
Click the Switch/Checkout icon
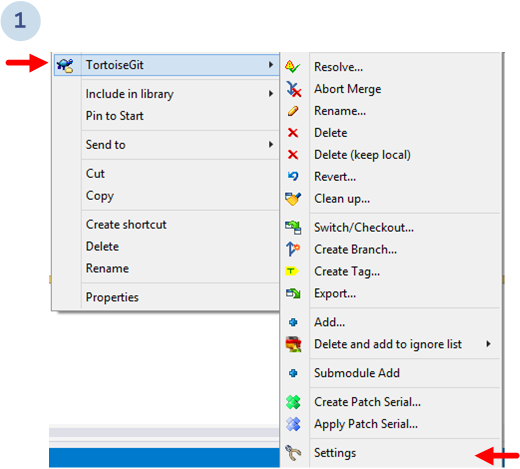293,228
